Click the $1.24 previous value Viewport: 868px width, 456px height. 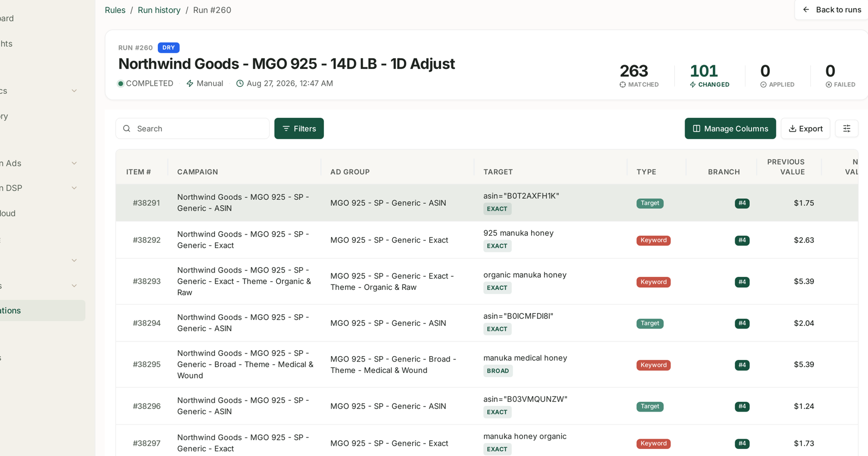[x=804, y=406]
